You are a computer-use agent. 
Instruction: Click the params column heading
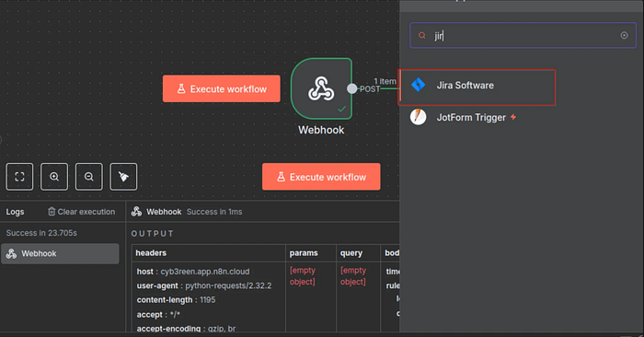pyautogui.click(x=304, y=252)
